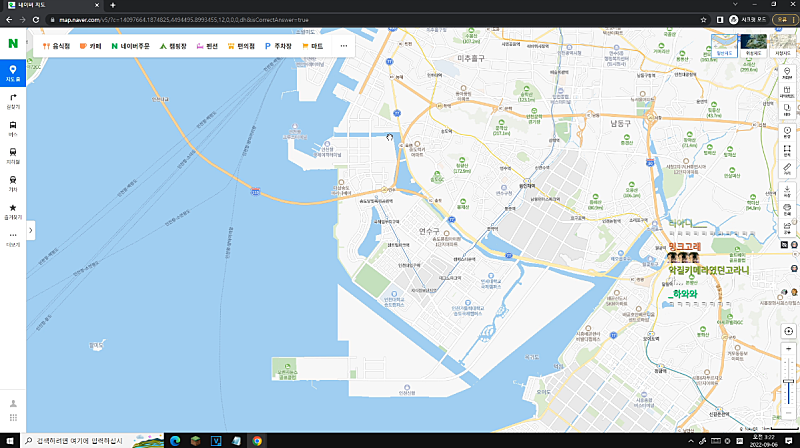Select the restaurant (음식점) category

(59, 45)
